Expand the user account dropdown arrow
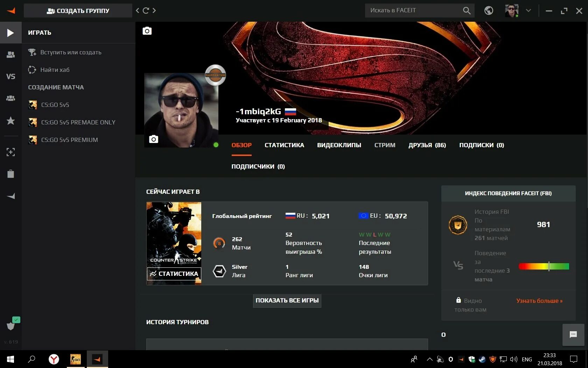 coord(528,11)
